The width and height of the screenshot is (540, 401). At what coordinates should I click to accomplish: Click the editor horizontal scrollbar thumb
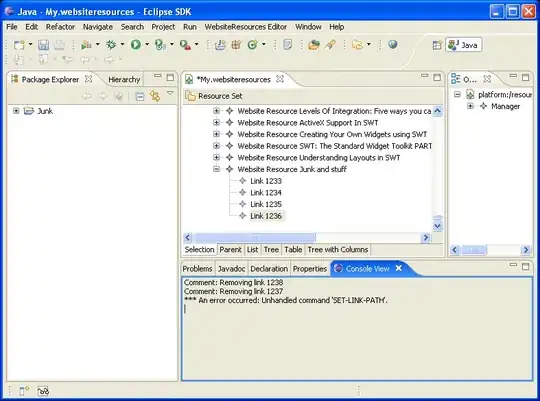pyautogui.click(x=254, y=237)
